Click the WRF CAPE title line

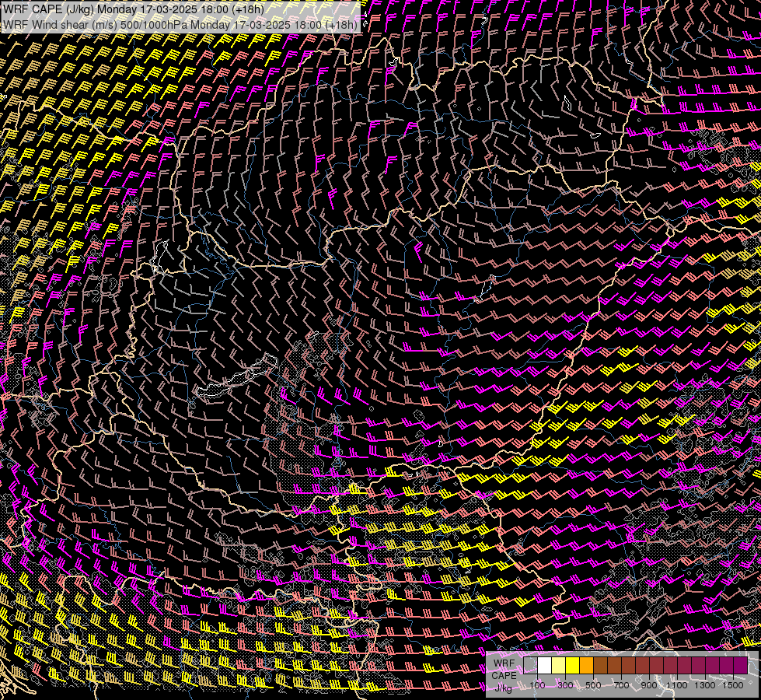click(x=134, y=9)
